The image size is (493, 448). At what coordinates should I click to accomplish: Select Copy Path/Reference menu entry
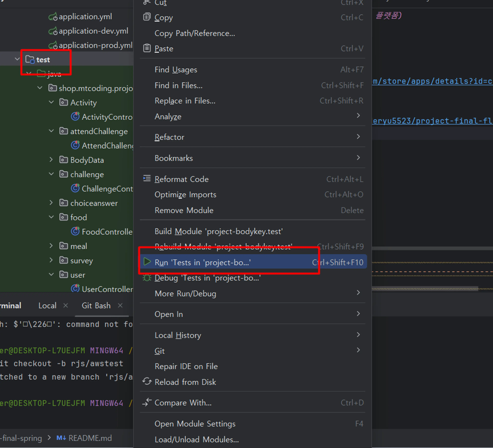pyautogui.click(x=253, y=33)
